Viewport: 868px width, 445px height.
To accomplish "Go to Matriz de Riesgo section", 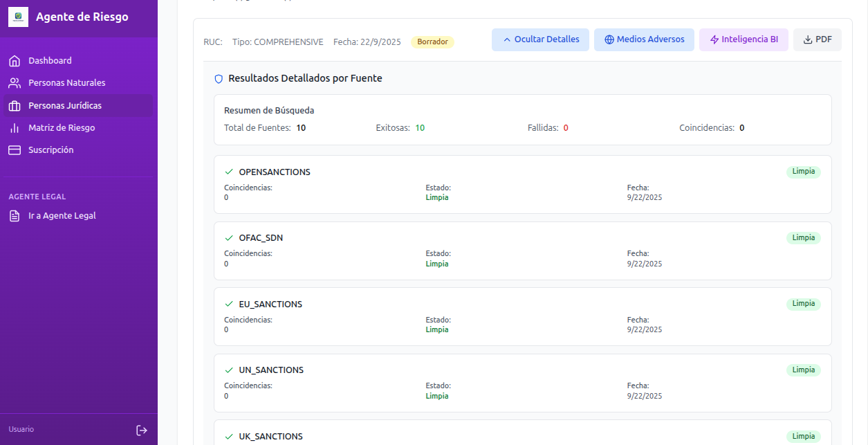I will [62, 128].
